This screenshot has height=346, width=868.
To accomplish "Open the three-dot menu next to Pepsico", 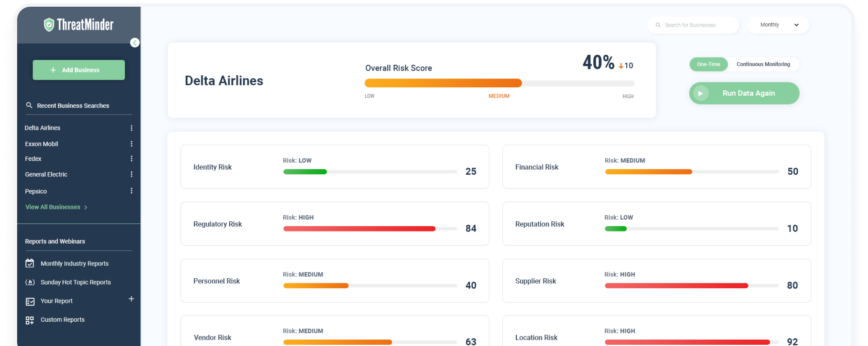I will click(132, 191).
